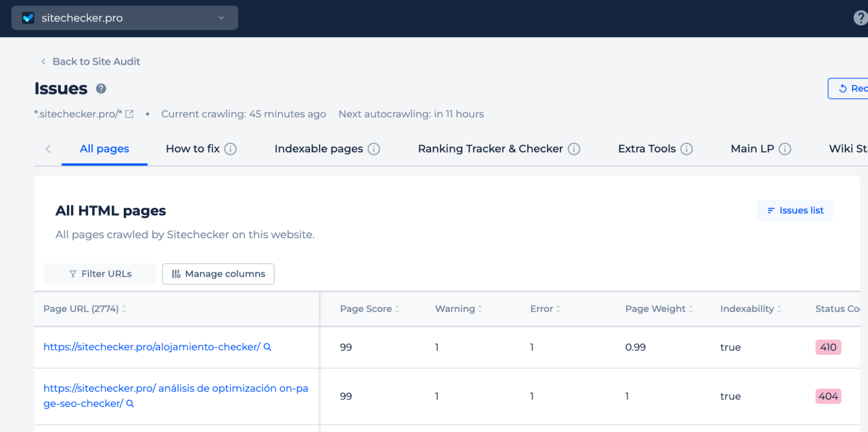
Task: Open the sitechecker.pro project dropdown
Action: pyautogui.click(x=125, y=18)
